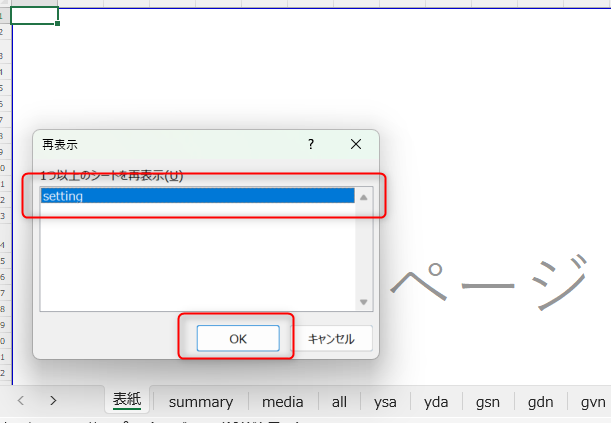Click the list scrollbar down arrow
This screenshot has height=423, width=611.
364,302
